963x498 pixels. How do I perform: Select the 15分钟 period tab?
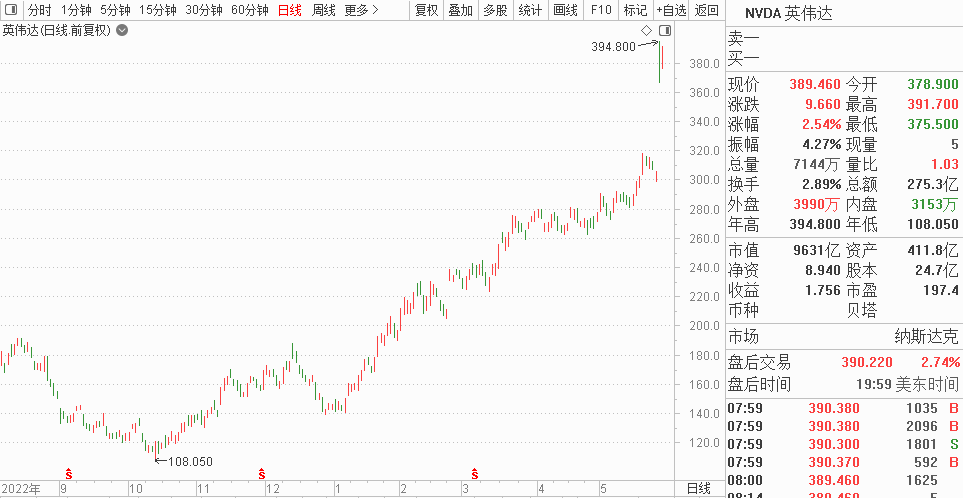click(158, 10)
